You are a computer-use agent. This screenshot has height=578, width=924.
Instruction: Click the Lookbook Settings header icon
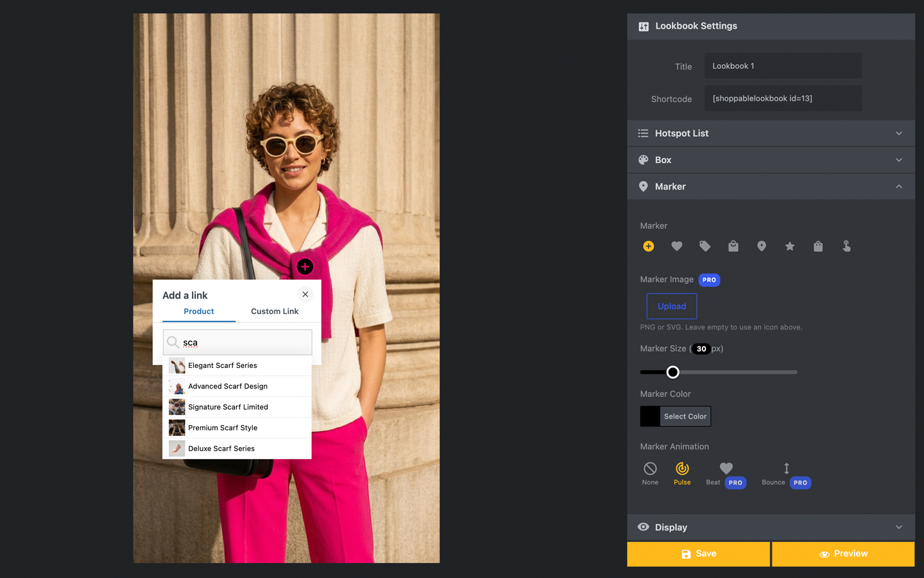tap(643, 26)
